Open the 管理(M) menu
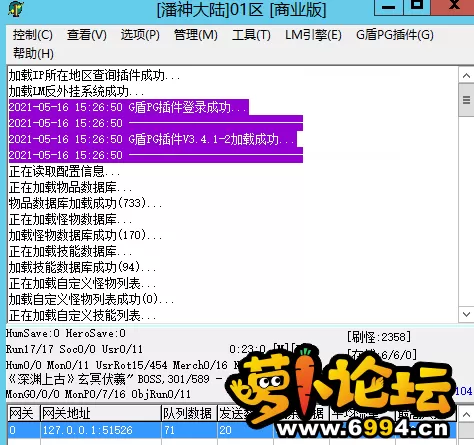 tap(196, 35)
